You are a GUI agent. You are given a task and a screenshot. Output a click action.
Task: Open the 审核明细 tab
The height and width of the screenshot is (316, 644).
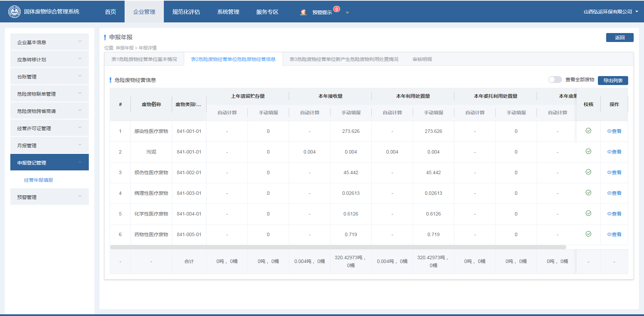tap(422, 59)
